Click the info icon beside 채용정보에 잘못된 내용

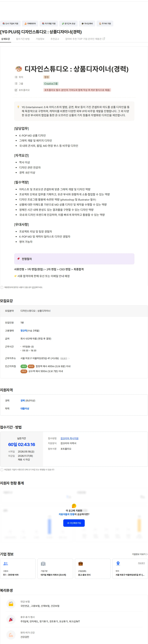click(2, 287)
